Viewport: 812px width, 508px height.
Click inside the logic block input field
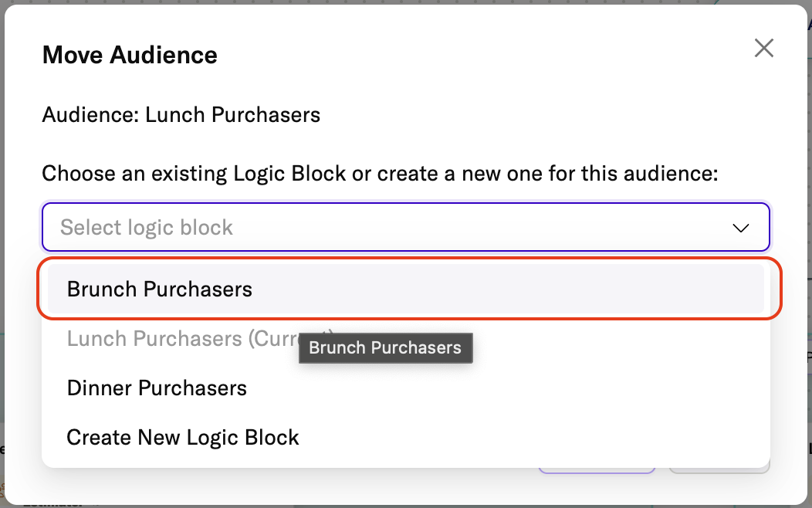(x=309, y=227)
